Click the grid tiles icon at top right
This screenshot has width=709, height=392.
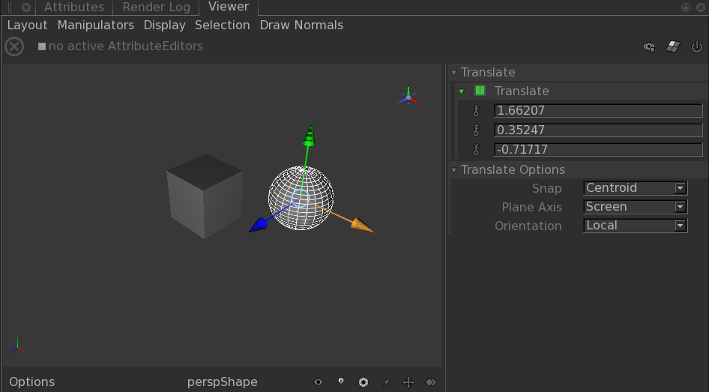pos(673,46)
